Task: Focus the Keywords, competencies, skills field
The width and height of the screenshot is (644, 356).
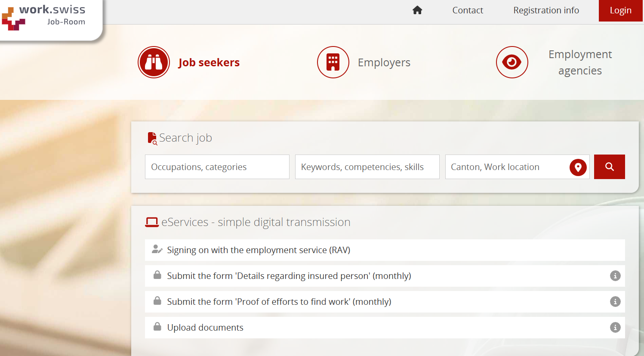Action: coord(367,167)
